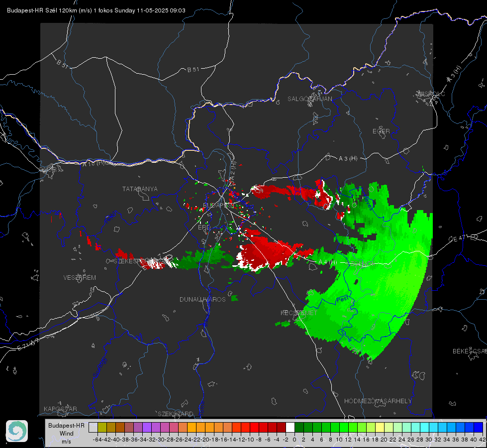This screenshot has height=448, width=487.
Task: Click the A 3 (H) road label above Miskolc
Action: pyautogui.click(x=454, y=74)
